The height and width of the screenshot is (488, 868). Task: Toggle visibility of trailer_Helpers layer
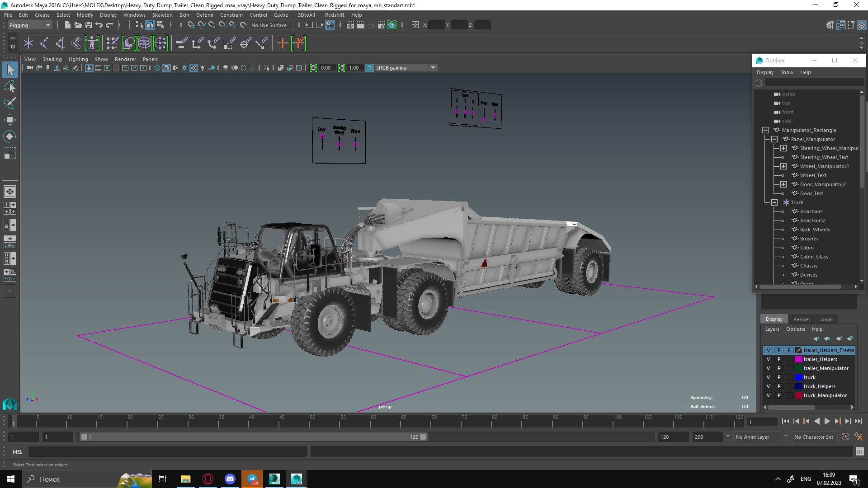768,359
